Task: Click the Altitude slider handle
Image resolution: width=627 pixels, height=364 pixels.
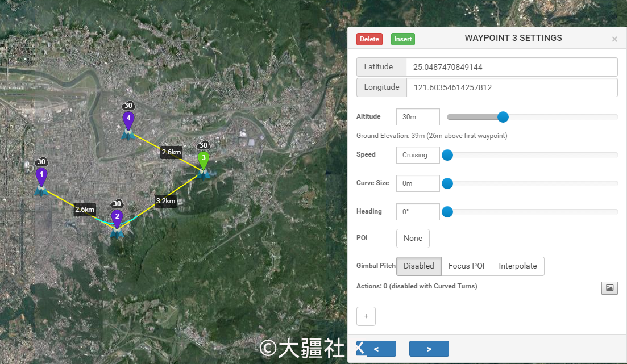Action: [x=503, y=116]
